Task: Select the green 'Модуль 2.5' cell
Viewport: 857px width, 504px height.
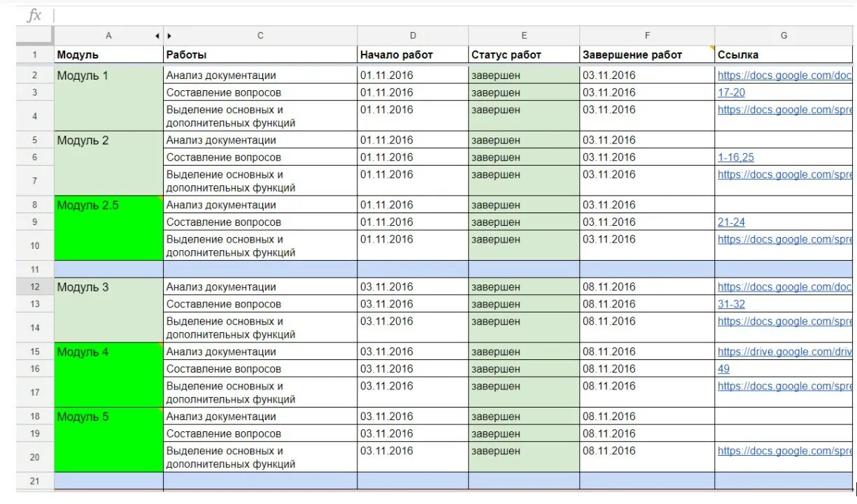Action: (x=108, y=229)
